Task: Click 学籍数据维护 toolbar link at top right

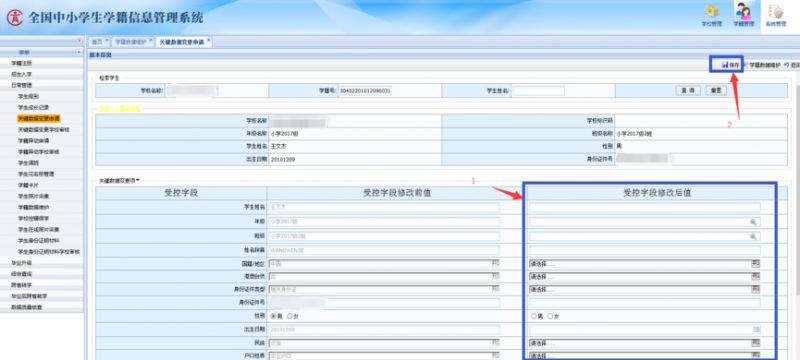Action: tap(764, 65)
